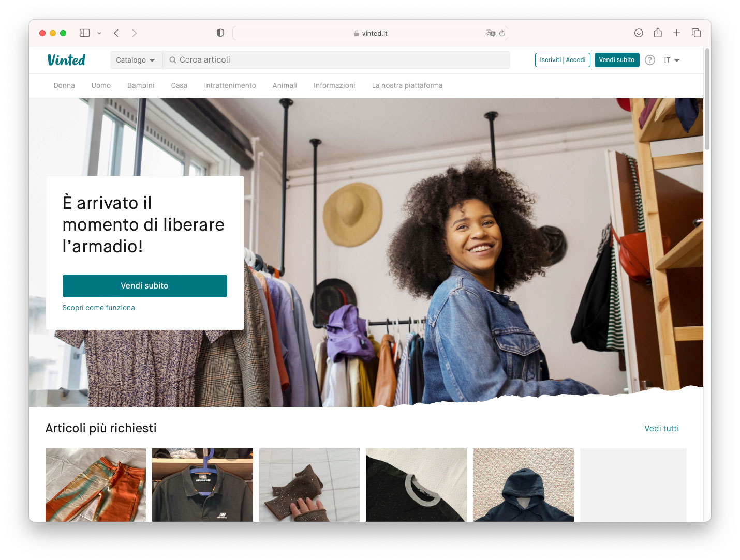Viewport: 740px width, 560px height.
Task: Click the vinted.it address bar
Action: [370, 33]
